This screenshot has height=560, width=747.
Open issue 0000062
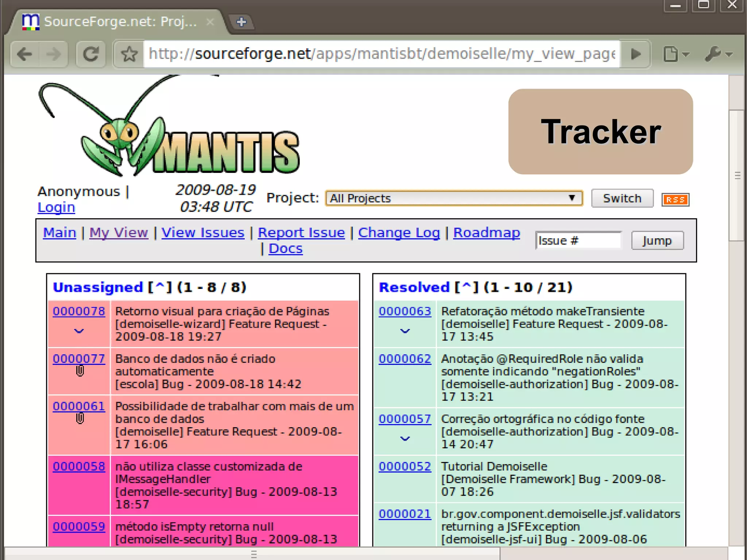[405, 359]
